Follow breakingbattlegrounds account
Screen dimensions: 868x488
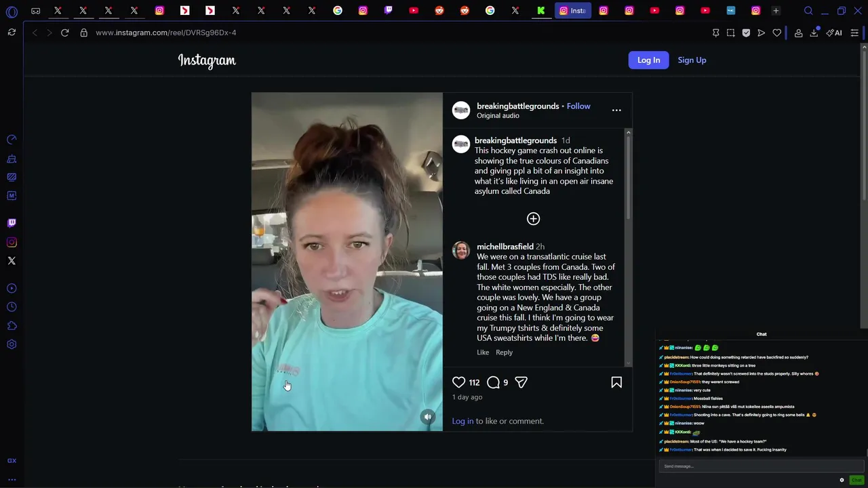tap(578, 106)
